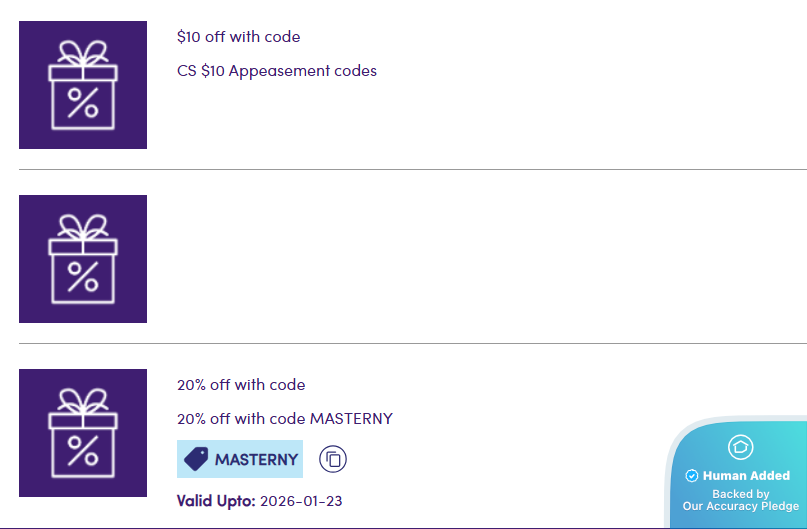Click the house icon above Human Added

740,447
